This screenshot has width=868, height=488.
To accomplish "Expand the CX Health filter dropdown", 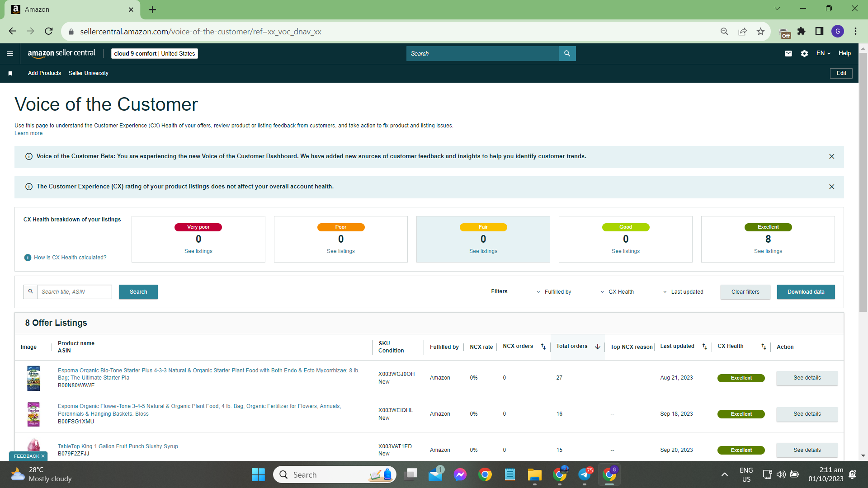I will pos(617,292).
